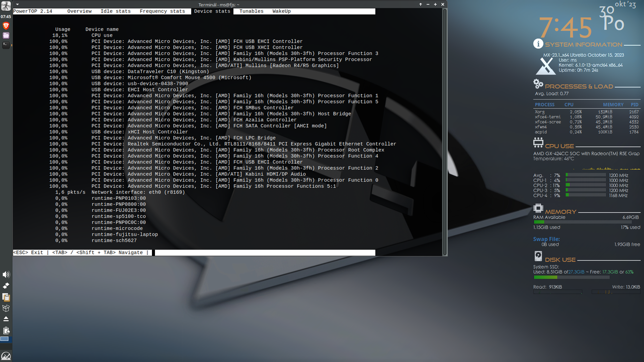Screen dimensions: 644x362
Task: Click the terminal vertical scrollbar
Action: click(x=444, y=132)
